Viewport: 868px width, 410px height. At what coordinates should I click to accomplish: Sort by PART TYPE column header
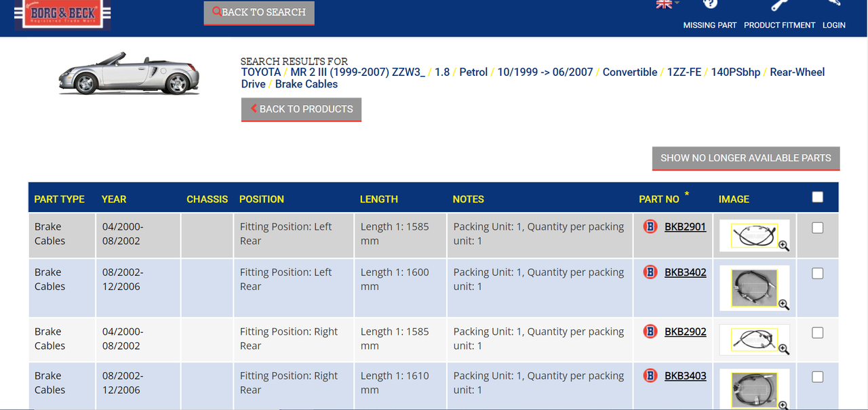[60, 199]
